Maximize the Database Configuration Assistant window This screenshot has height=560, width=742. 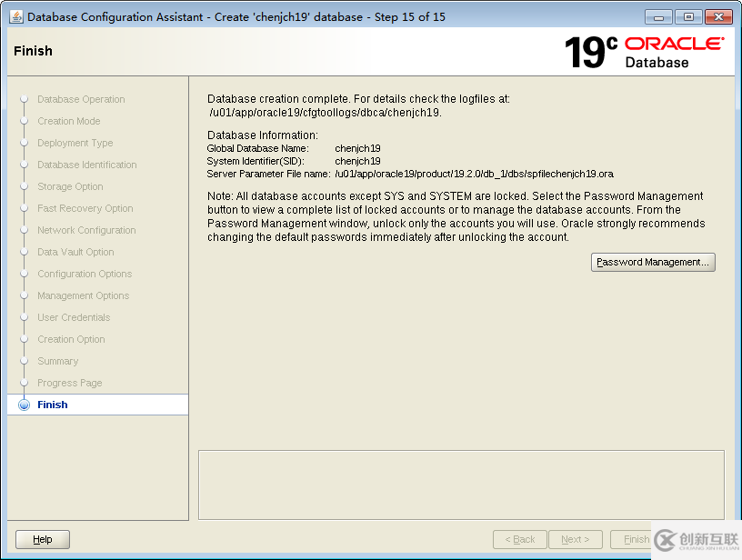click(x=688, y=17)
